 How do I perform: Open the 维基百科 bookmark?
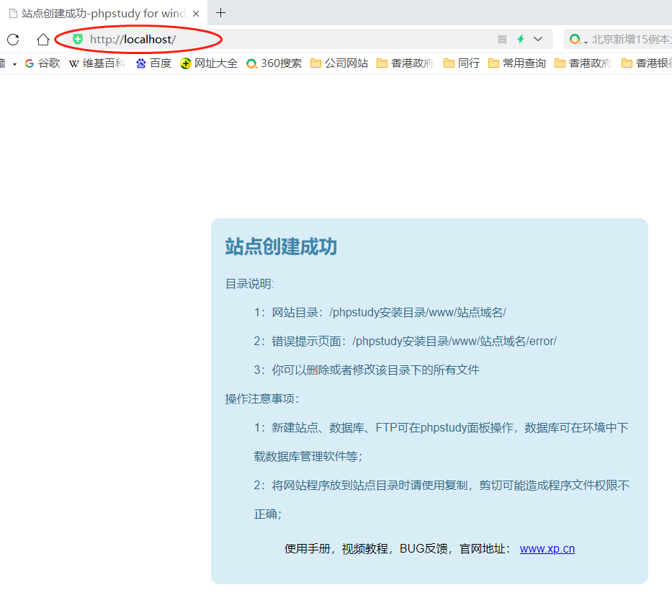click(97, 63)
